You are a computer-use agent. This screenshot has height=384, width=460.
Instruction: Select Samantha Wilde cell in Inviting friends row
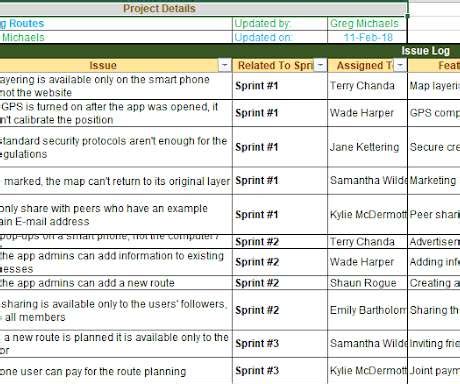[367, 344]
